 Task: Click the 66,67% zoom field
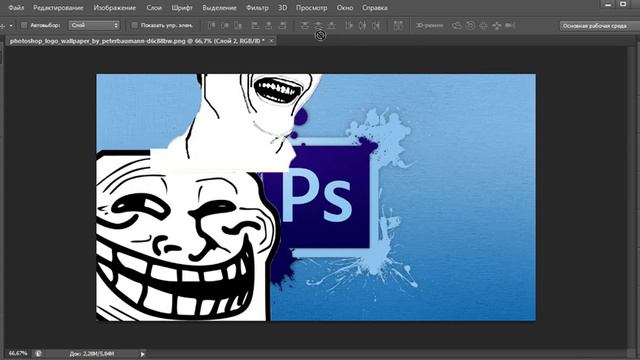coord(18,353)
